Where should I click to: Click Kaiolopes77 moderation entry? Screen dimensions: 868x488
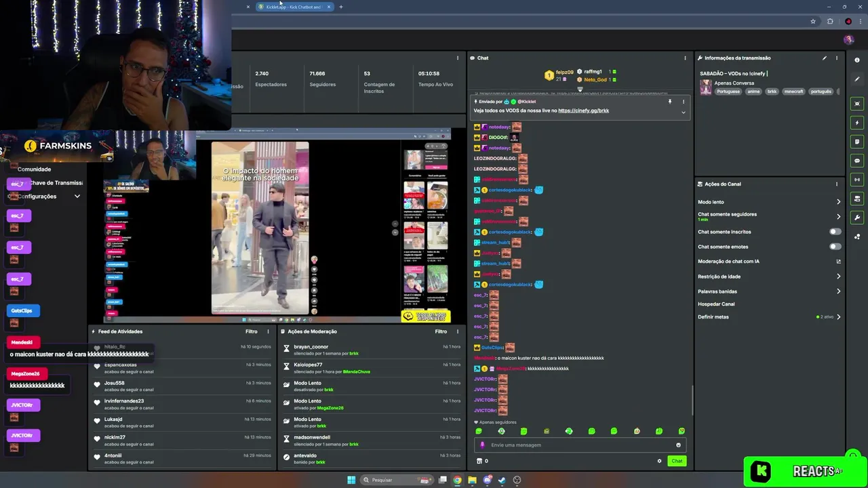coord(372,368)
